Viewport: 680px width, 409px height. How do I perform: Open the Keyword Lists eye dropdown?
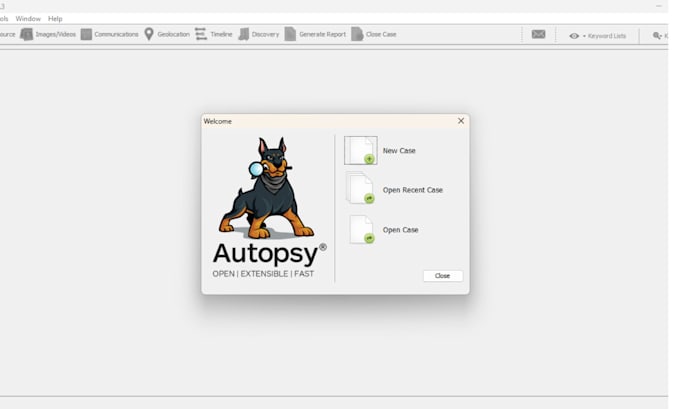pyautogui.click(x=598, y=36)
